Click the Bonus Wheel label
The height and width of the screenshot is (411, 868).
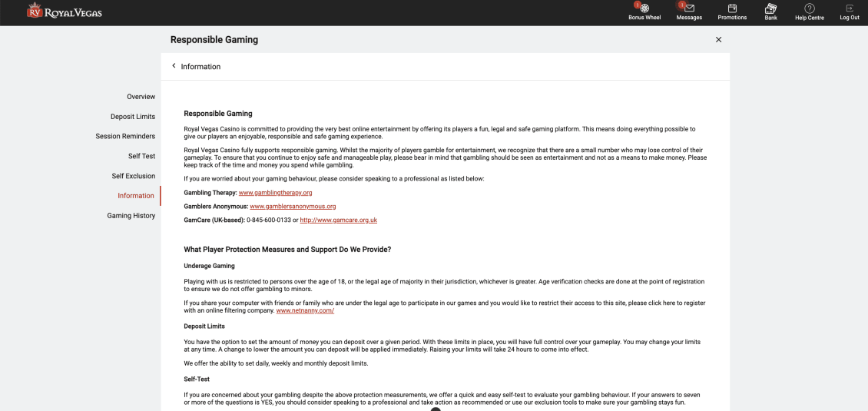(x=644, y=18)
